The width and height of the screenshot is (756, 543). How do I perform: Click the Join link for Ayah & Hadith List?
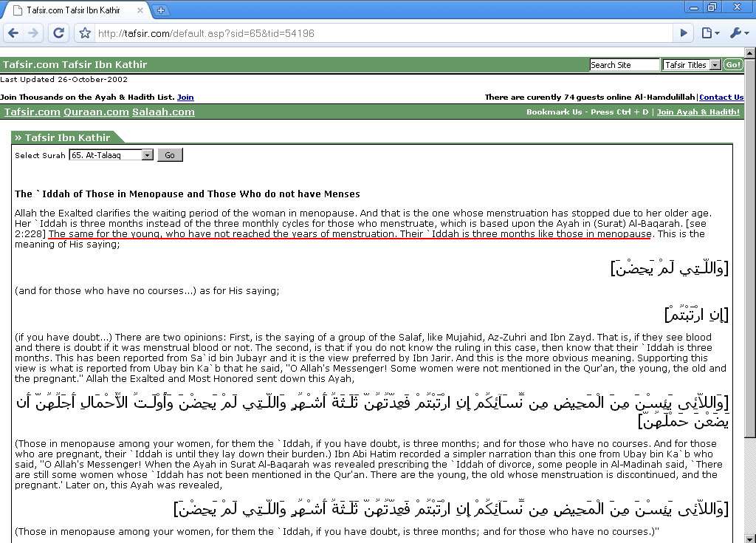[185, 97]
